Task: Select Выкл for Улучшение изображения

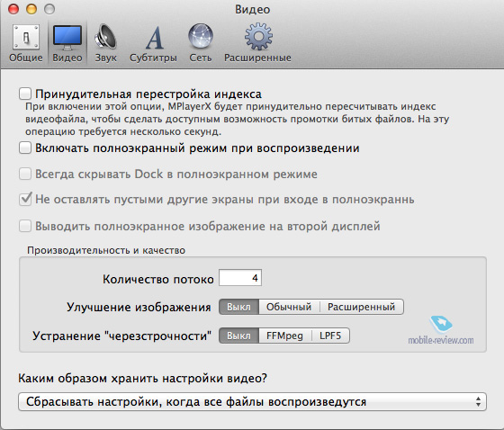Action: tap(238, 307)
